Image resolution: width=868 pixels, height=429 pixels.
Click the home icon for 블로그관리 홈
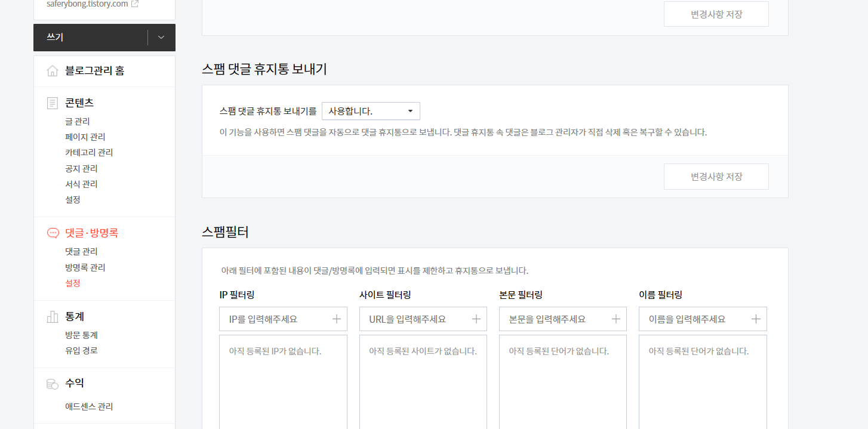point(53,71)
